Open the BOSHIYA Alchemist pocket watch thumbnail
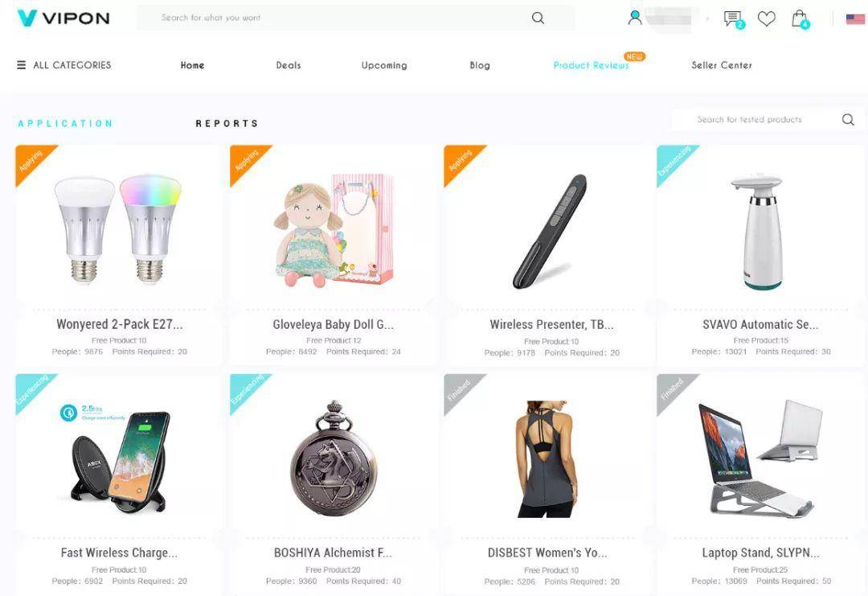 [x=334, y=458]
